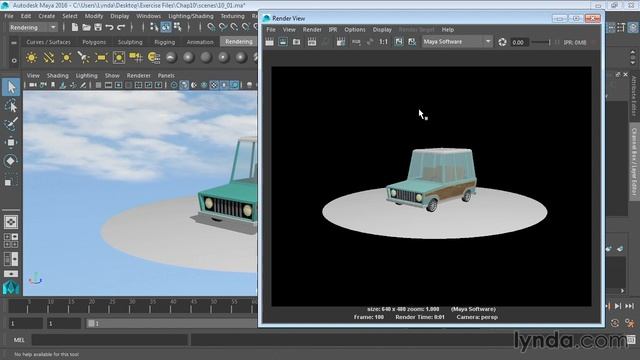Open the Rendering menu set dropdown
The width and height of the screenshot is (640, 360).
point(33,27)
